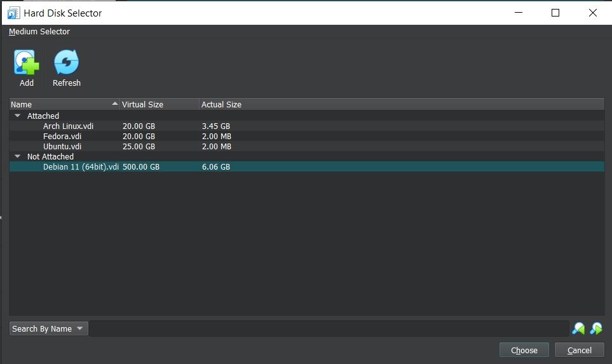Image resolution: width=612 pixels, height=364 pixels.
Task: Select Arch Linux.vdi disk
Action: click(68, 126)
